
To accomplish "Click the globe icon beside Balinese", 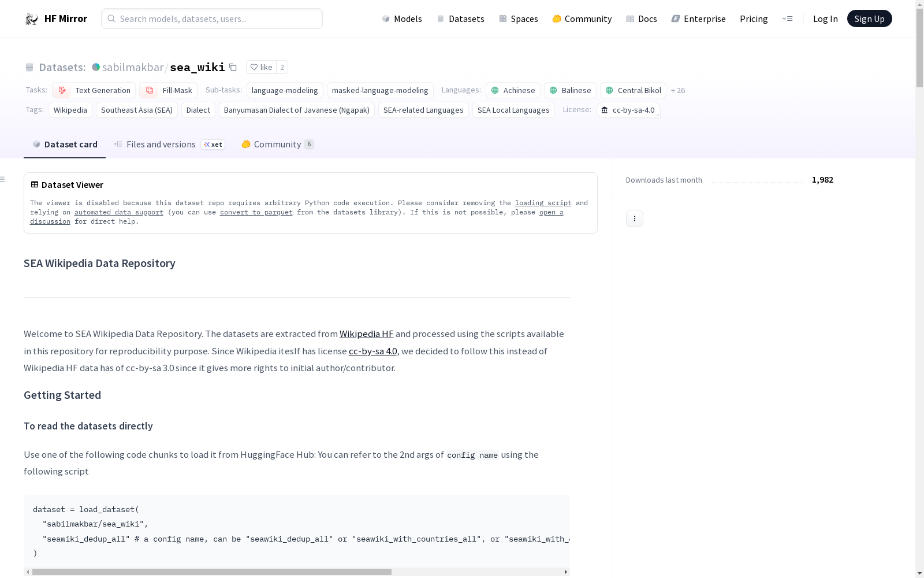I will (553, 90).
